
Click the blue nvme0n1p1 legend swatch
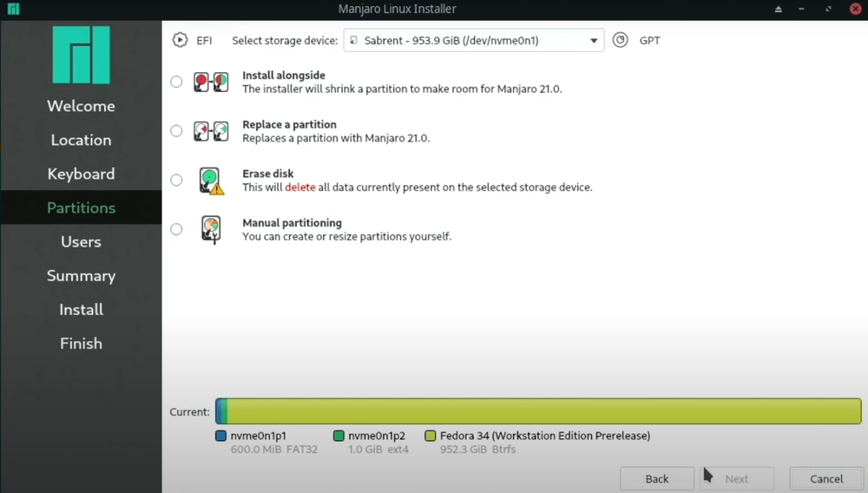click(220, 436)
